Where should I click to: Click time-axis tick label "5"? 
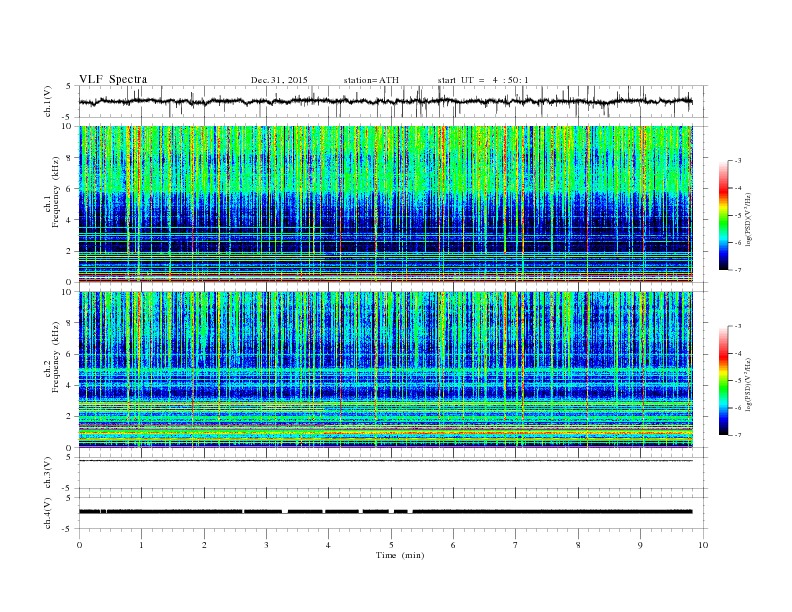(391, 545)
